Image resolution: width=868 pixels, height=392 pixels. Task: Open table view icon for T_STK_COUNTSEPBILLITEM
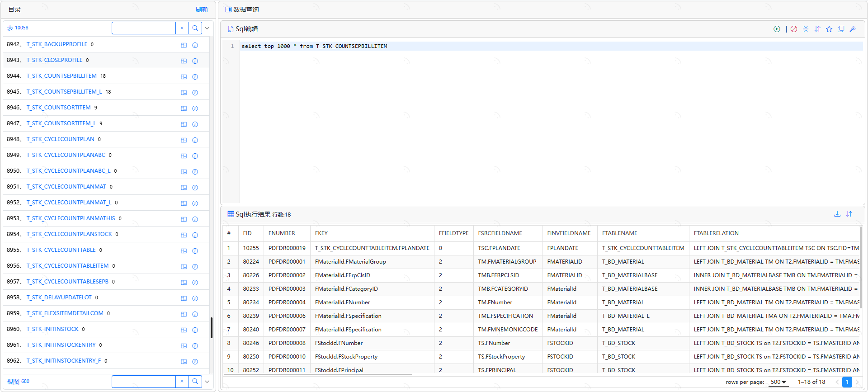184,76
